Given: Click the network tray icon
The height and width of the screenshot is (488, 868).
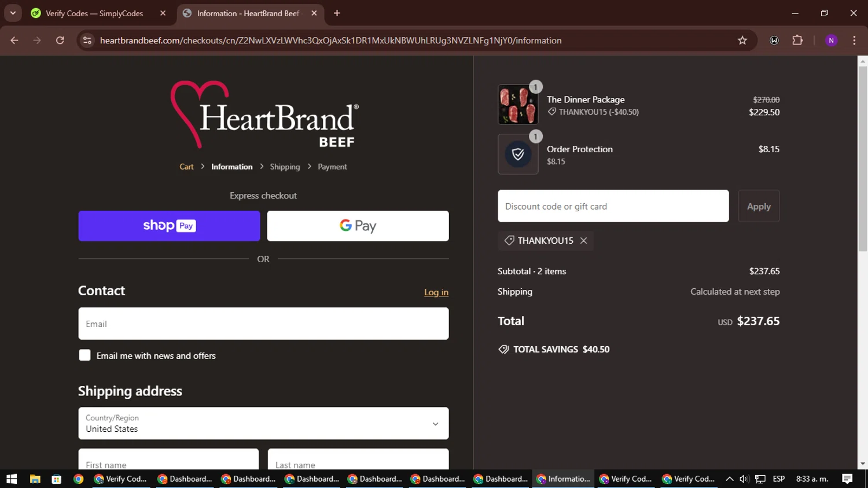Looking at the screenshot, I should point(760,479).
